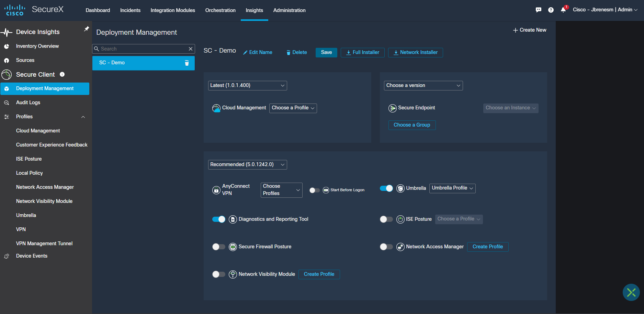Select Deployment Management in sidebar
The height and width of the screenshot is (314, 644).
pos(45,89)
